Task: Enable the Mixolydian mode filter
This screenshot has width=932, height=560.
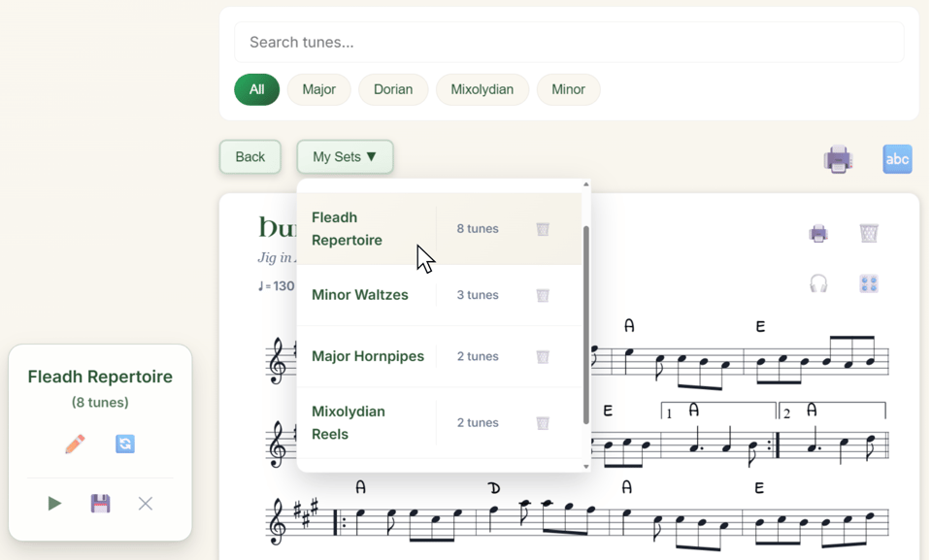Action: click(483, 89)
